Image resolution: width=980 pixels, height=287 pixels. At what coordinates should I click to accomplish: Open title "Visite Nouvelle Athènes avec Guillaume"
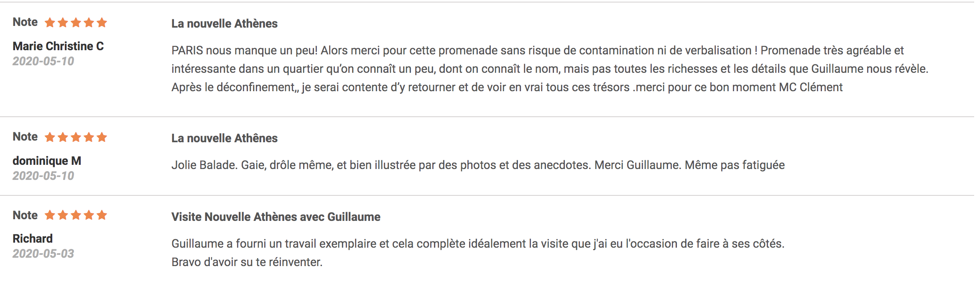point(276,217)
